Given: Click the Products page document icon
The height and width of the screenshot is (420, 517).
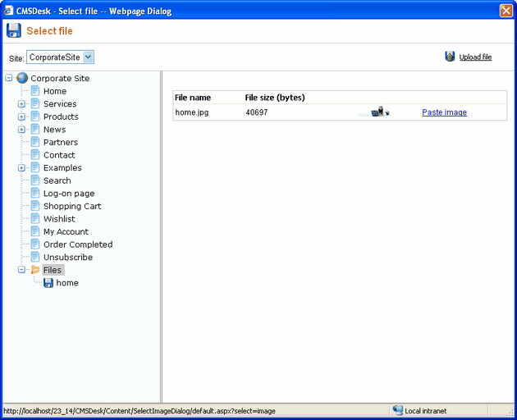Looking at the screenshot, I should [x=35, y=116].
